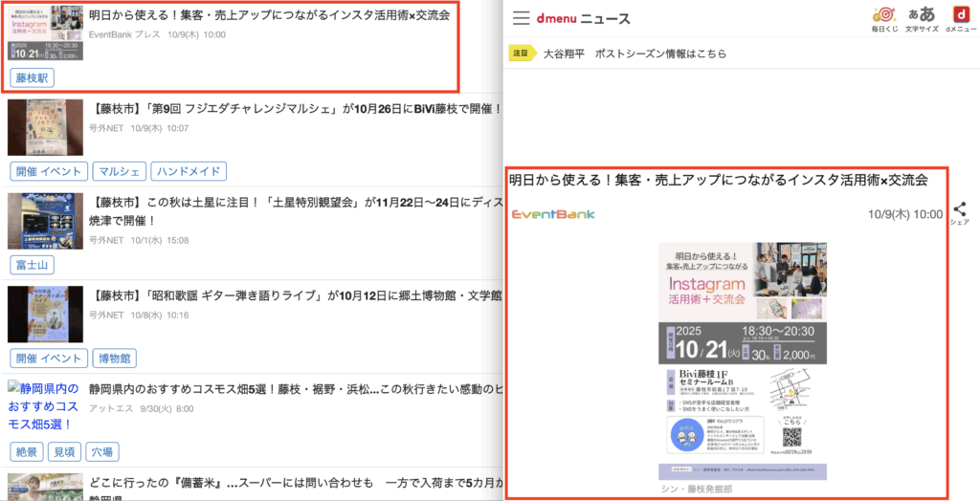Open the hamburger menu beside dmenu logo

pos(521,18)
